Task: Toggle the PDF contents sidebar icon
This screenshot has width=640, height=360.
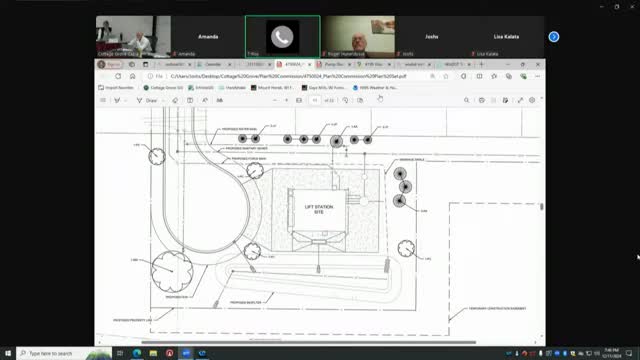Action: tap(103, 100)
